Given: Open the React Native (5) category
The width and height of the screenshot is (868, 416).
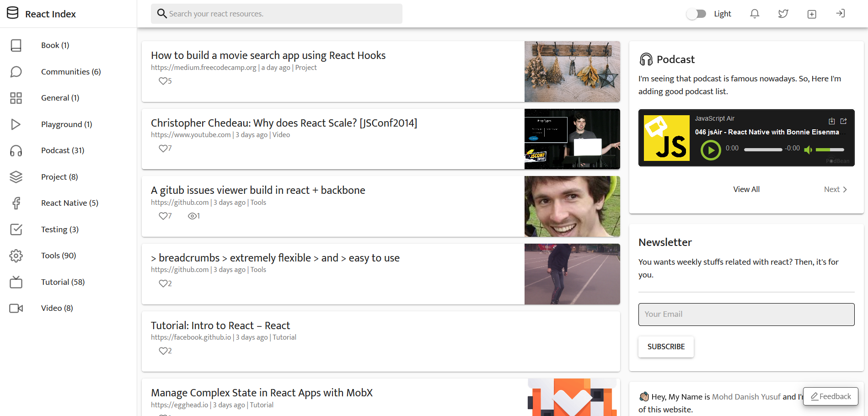Looking at the screenshot, I should [x=70, y=203].
